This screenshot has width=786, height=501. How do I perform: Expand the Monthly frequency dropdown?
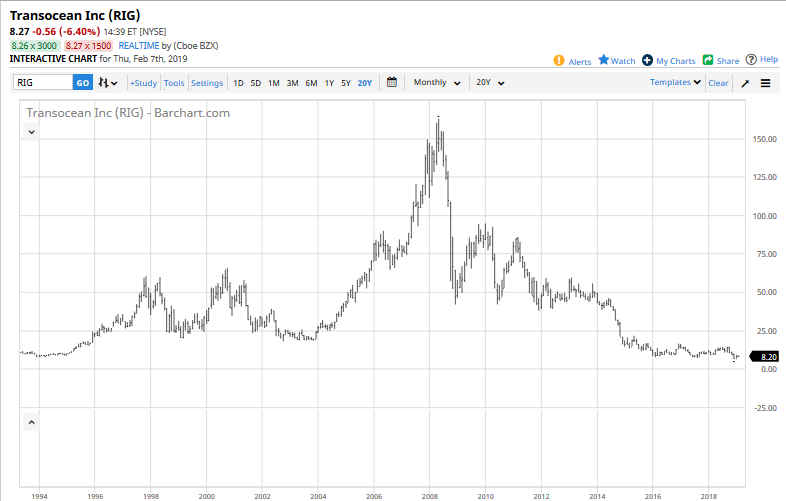(x=437, y=83)
